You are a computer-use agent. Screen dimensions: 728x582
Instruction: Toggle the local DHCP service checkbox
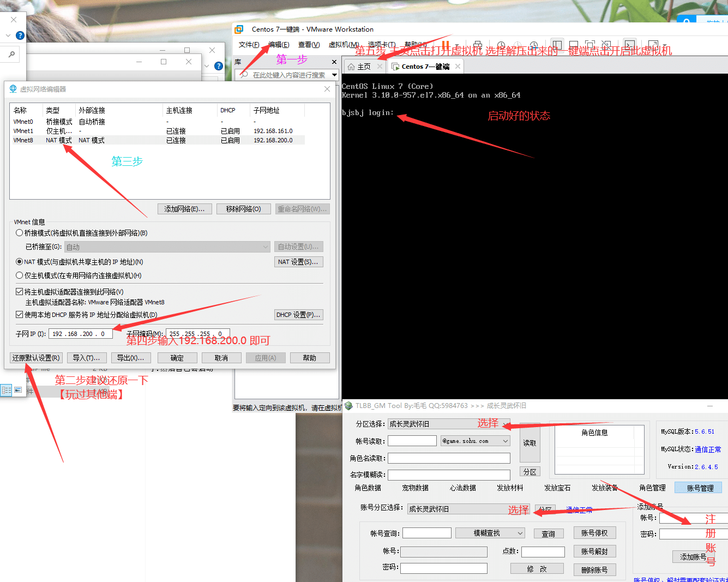(20, 315)
